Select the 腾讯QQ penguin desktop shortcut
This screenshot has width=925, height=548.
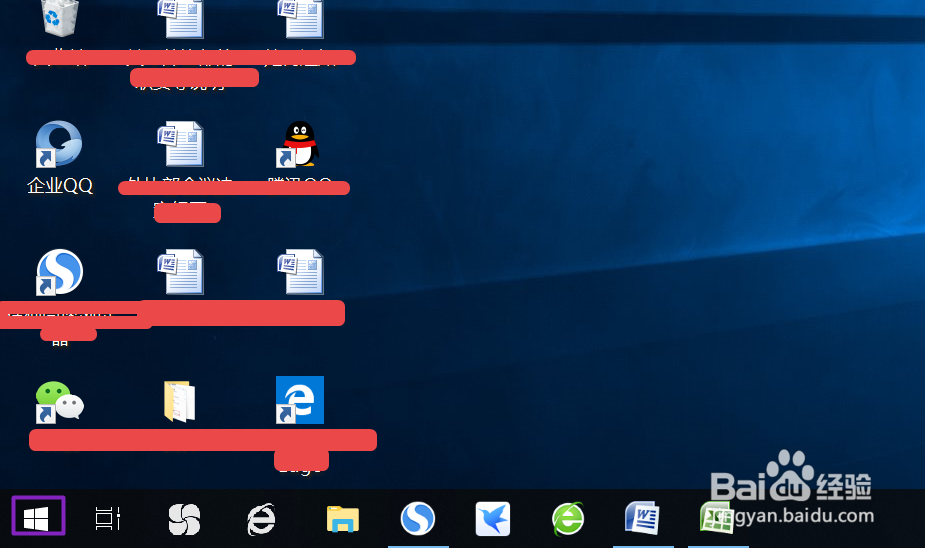[x=299, y=145]
